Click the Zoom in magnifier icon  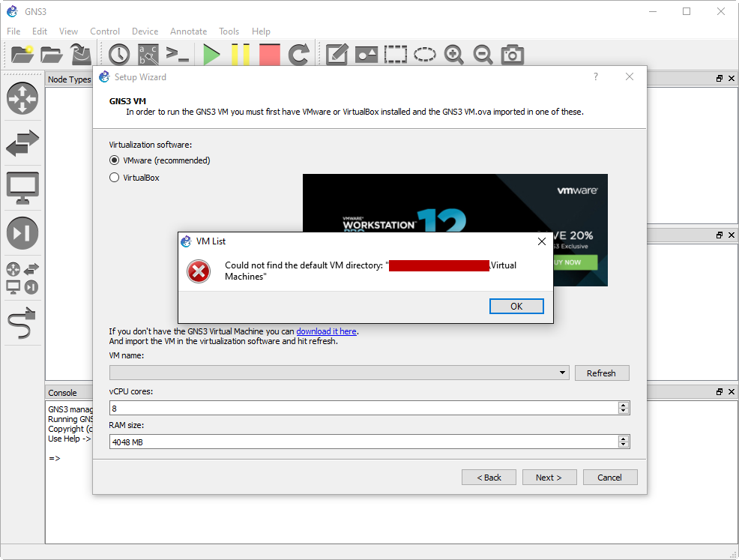coord(454,54)
